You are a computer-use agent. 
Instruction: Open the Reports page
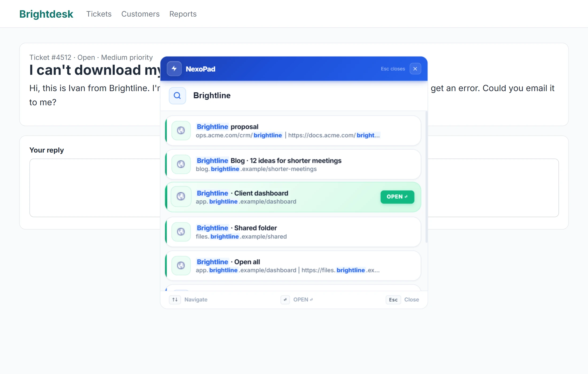(183, 14)
